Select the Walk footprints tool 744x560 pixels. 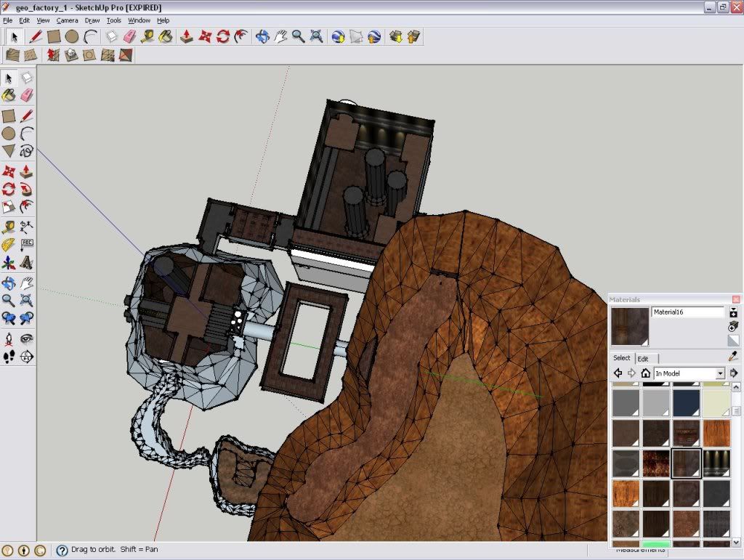point(9,357)
